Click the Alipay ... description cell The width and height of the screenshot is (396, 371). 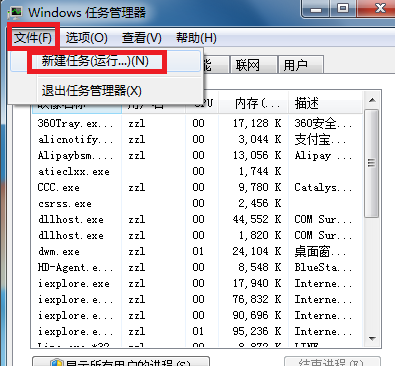click(x=323, y=156)
